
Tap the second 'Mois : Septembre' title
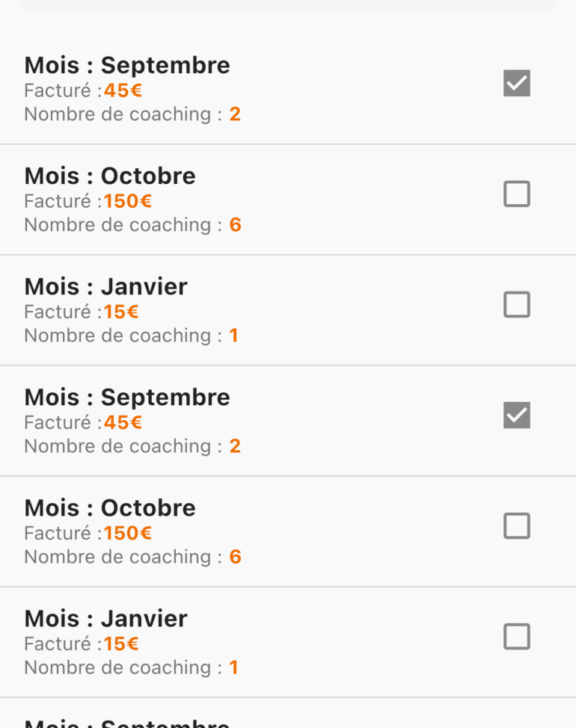(127, 398)
